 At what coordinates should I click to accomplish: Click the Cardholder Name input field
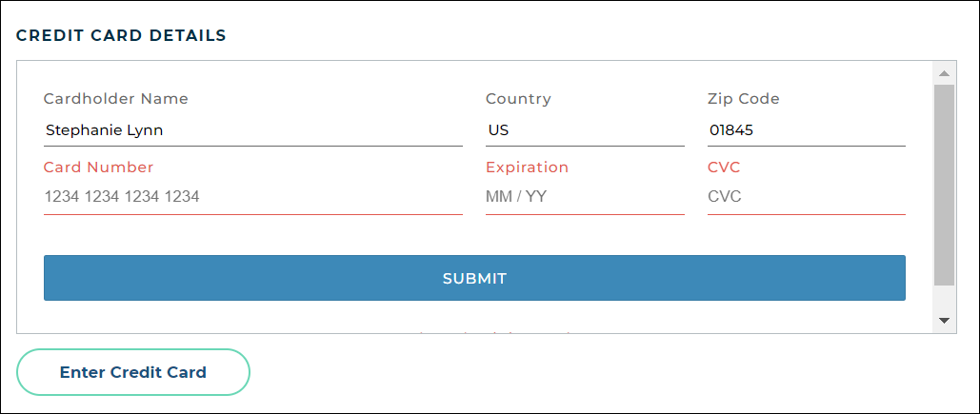252,130
